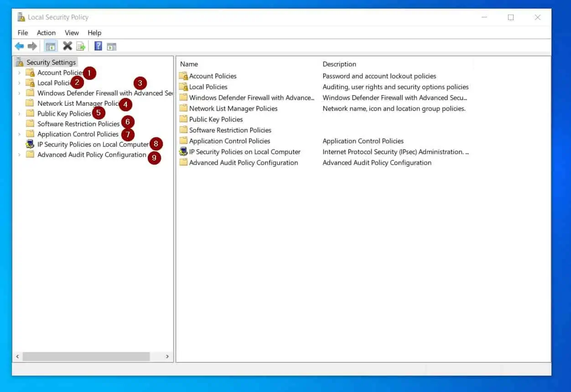
Task: Expand Local Policies node in the tree
Action: (19, 83)
